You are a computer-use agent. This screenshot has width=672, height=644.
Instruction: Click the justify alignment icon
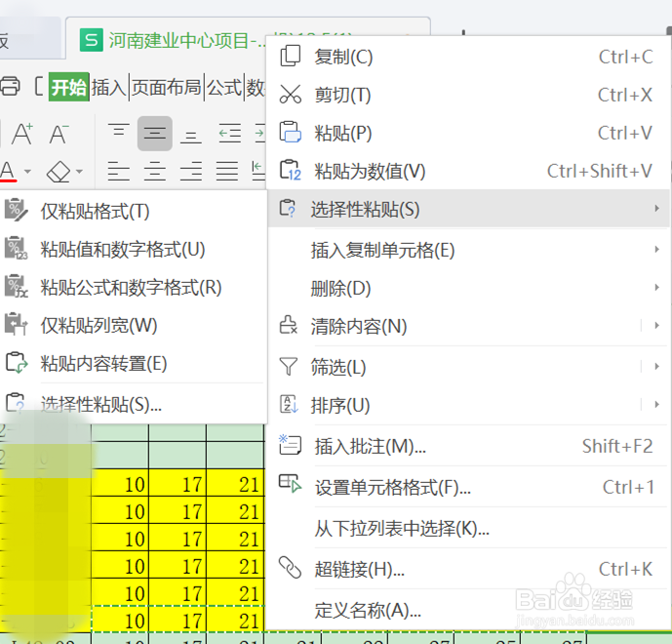226,171
